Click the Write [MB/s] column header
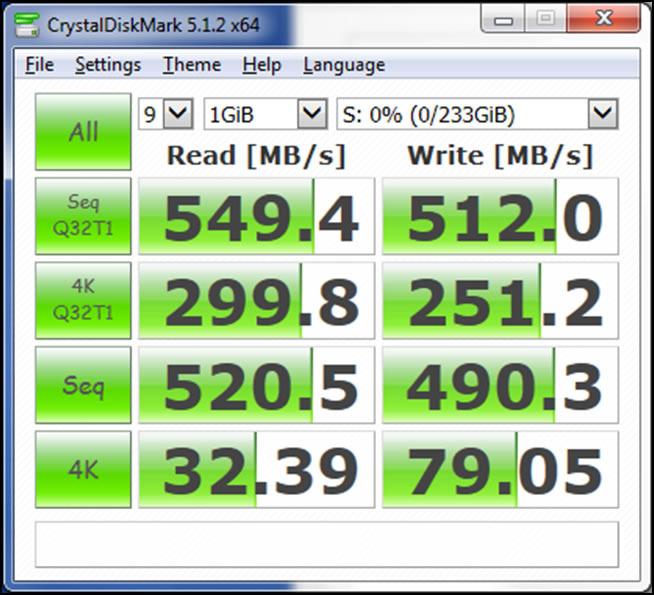 coord(500,156)
